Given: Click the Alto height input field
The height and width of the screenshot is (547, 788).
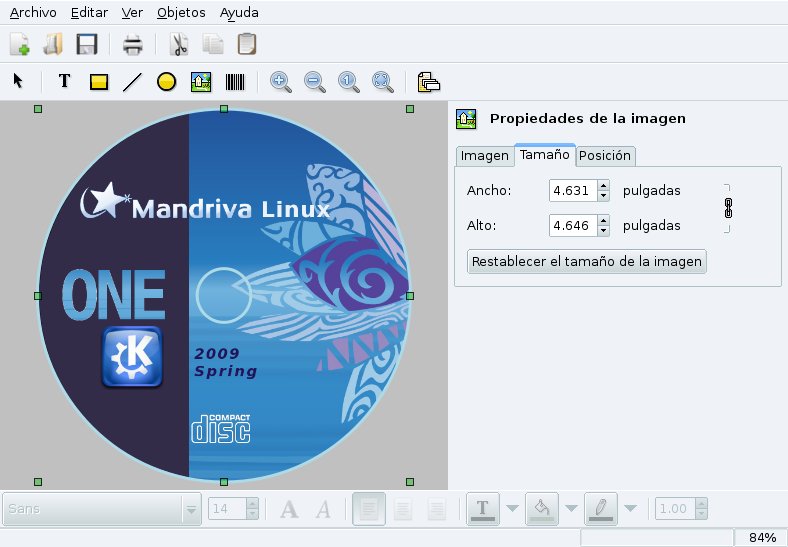Looking at the screenshot, I should pyautogui.click(x=573, y=225).
